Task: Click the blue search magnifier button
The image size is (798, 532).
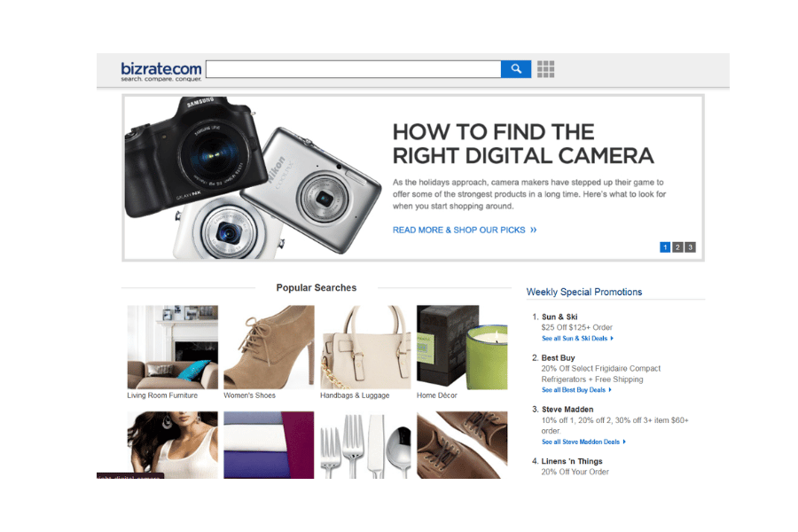Action: [x=515, y=69]
